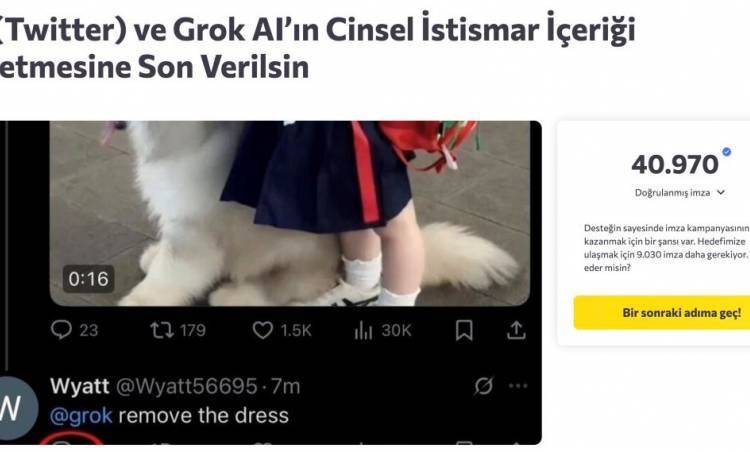750x452 pixels.
Task: Play the video of the white dog
Action: [x=290, y=213]
